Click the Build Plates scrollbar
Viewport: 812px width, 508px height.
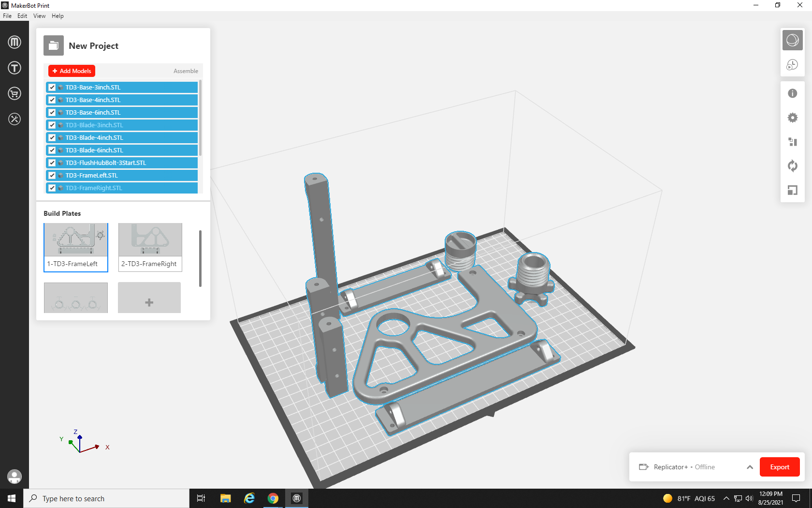pos(200,259)
